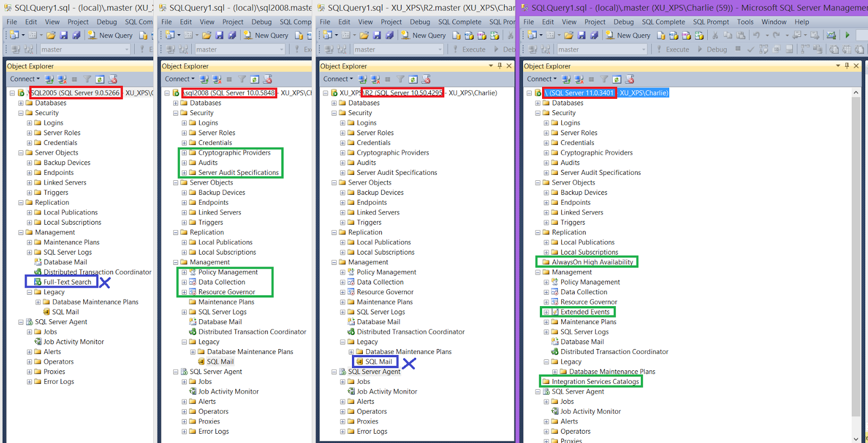Click Refresh icon in SQL Server 11 Object Explorer
Image resolution: width=868 pixels, height=443 pixels.
coord(617,79)
